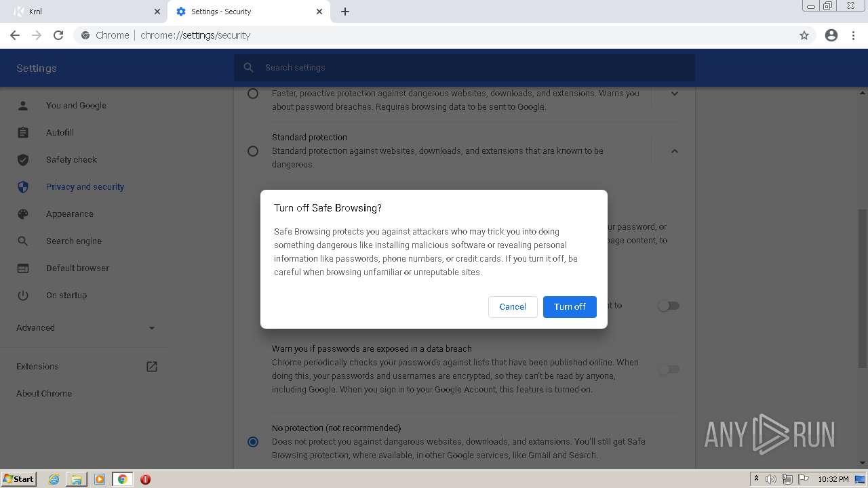
Task: Click Settings title in blue header
Action: [37, 68]
